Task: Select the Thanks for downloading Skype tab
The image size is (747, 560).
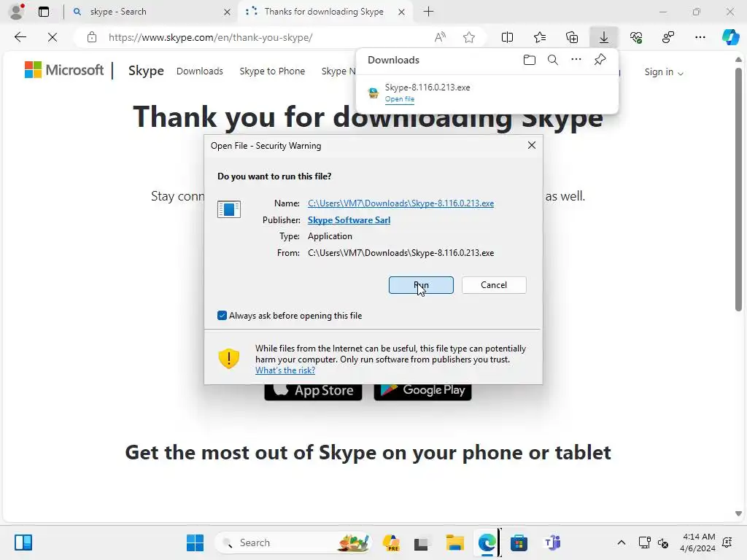Action: [324, 12]
